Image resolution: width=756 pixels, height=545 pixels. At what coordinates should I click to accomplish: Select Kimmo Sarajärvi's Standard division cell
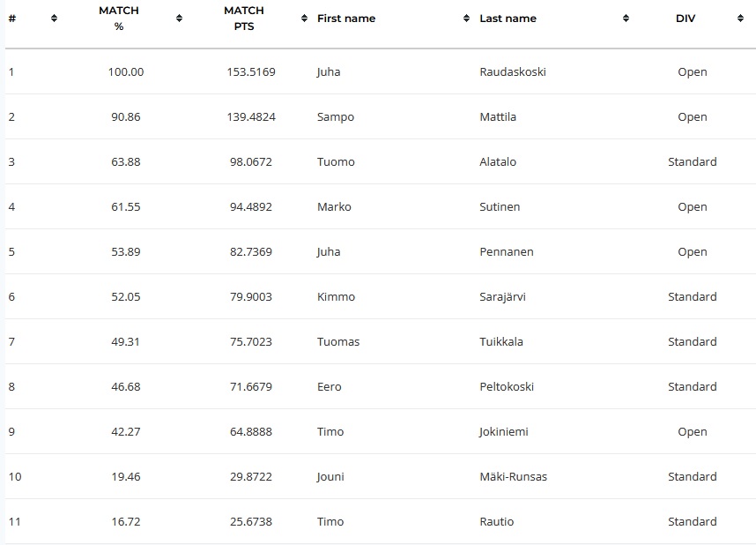click(693, 296)
